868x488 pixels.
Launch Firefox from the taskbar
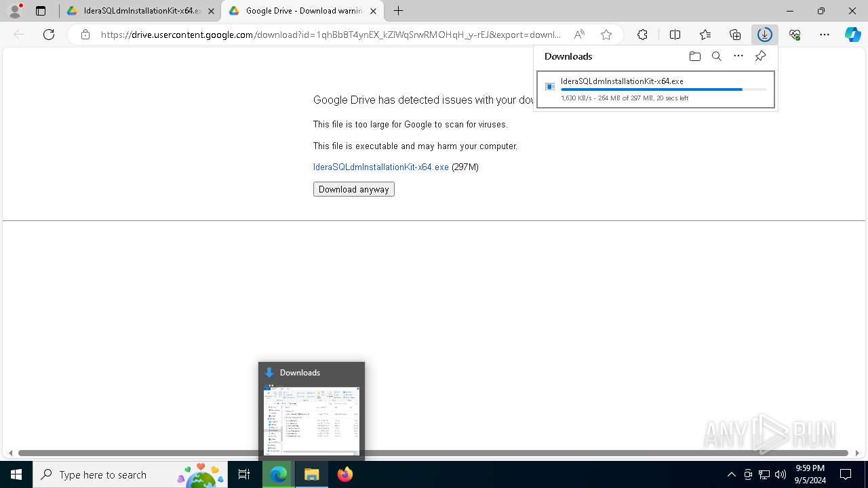pyautogui.click(x=345, y=474)
